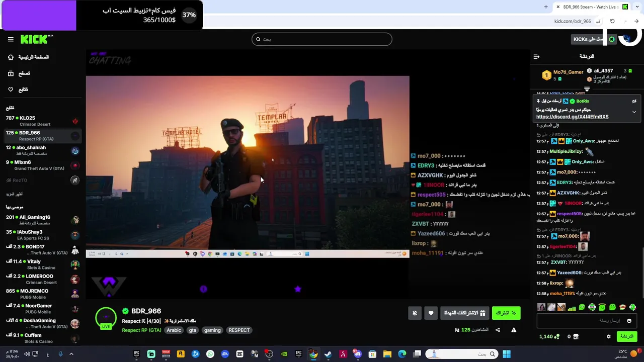Expand the gift leaderboard handle

pos(587,89)
